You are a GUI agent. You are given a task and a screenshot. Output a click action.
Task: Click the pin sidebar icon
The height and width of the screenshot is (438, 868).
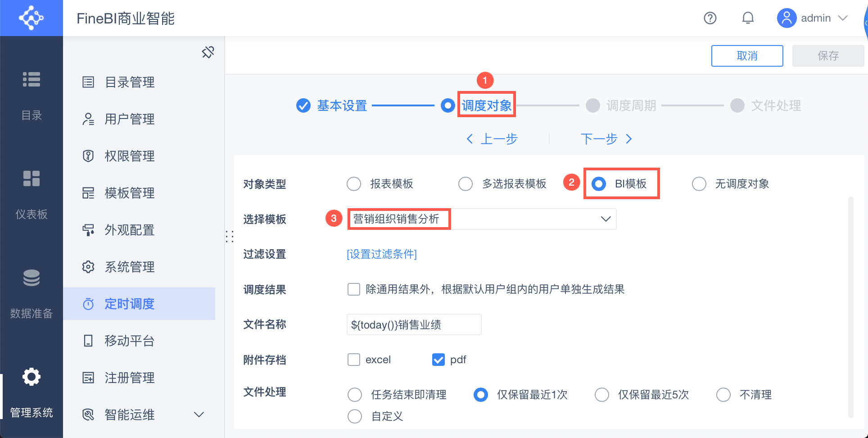click(x=208, y=52)
